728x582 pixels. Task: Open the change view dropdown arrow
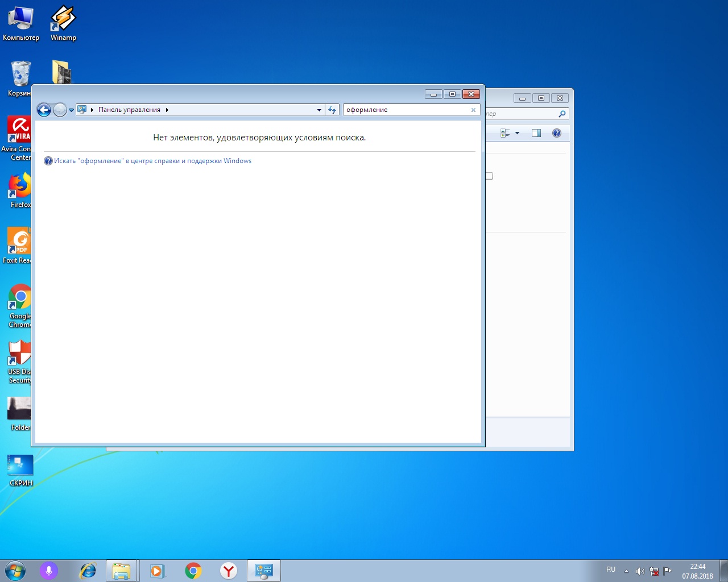pos(517,133)
